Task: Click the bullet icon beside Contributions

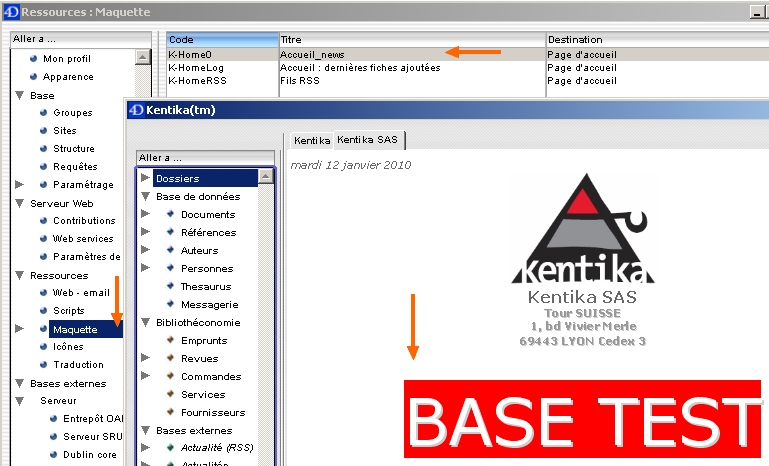Action: pos(44,220)
